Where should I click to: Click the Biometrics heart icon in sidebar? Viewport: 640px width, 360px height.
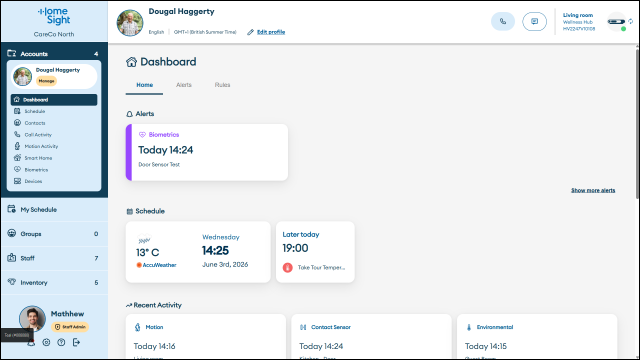(x=17, y=169)
